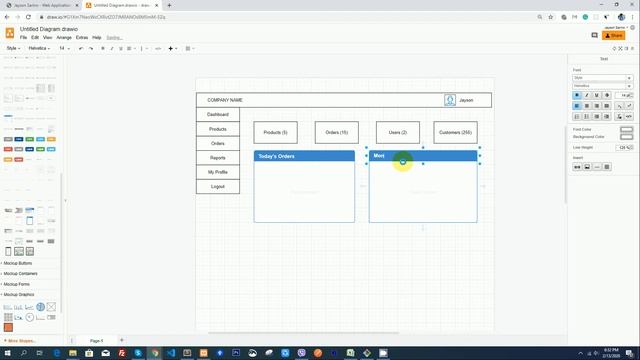
Task: Open the Style dropdown in toolbar
Action: pyautogui.click(x=13, y=48)
